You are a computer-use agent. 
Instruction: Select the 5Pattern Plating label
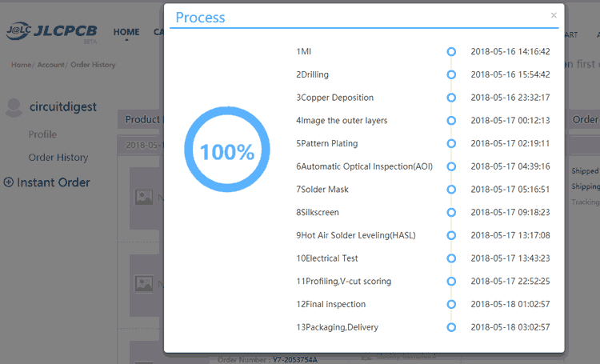pyautogui.click(x=326, y=143)
